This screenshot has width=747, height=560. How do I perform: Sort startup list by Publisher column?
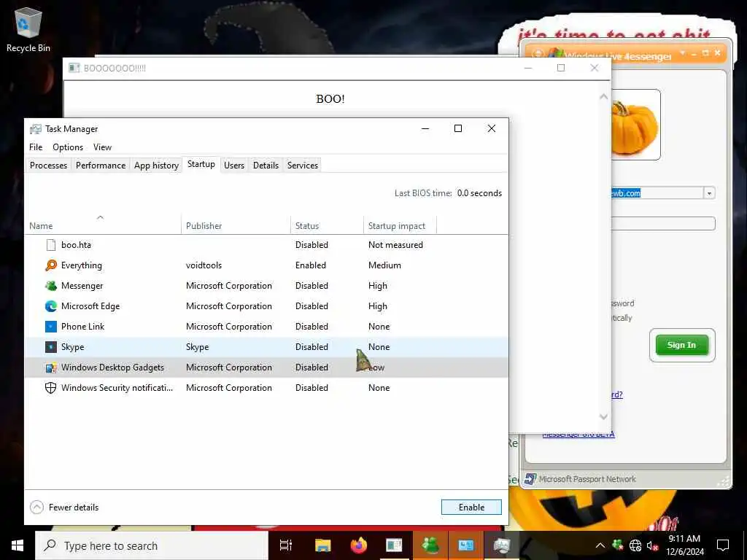tap(236, 226)
